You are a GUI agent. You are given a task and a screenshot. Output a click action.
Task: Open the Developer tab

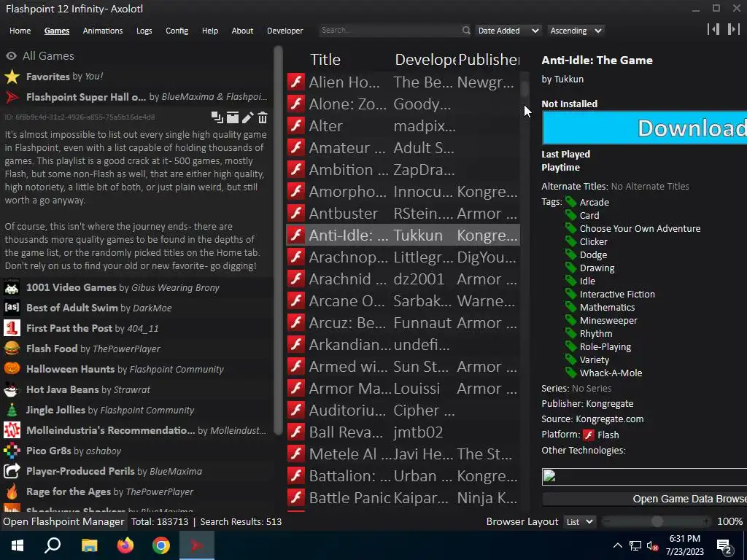click(x=285, y=31)
